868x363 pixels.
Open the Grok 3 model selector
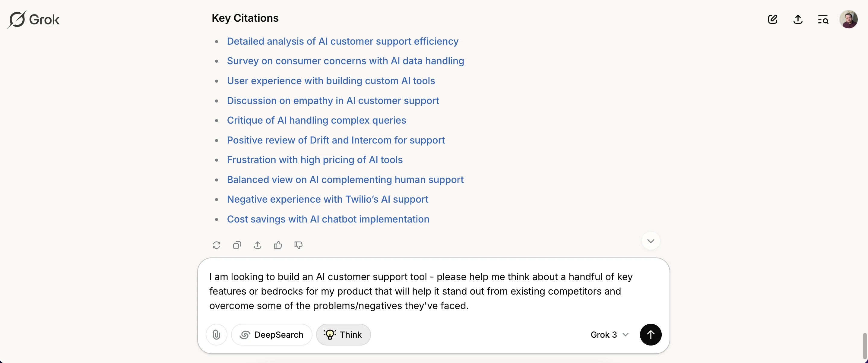pos(609,335)
